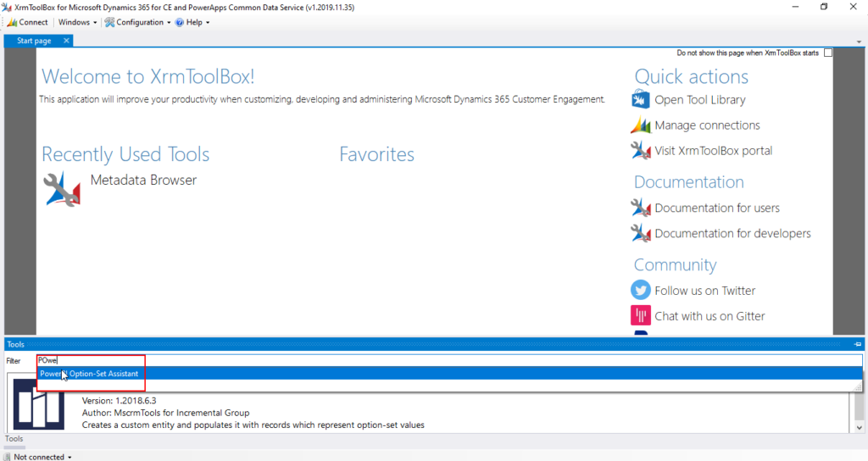
Task: Click the Manage connections chart icon
Action: [641, 125]
